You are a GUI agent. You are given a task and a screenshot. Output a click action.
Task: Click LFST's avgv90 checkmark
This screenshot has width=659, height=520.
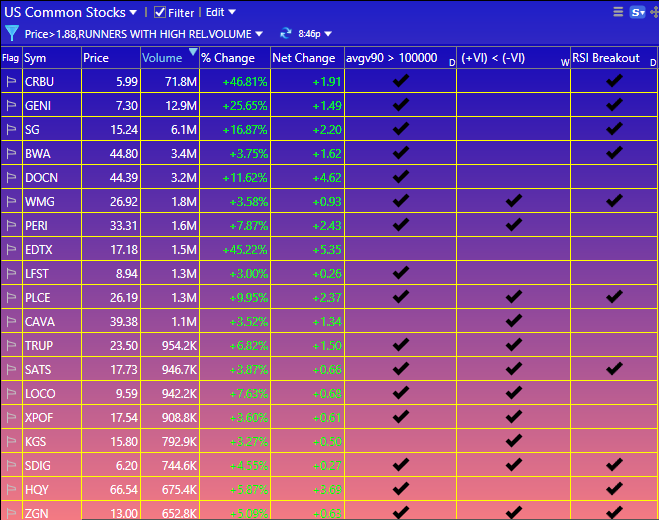point(401,272)
